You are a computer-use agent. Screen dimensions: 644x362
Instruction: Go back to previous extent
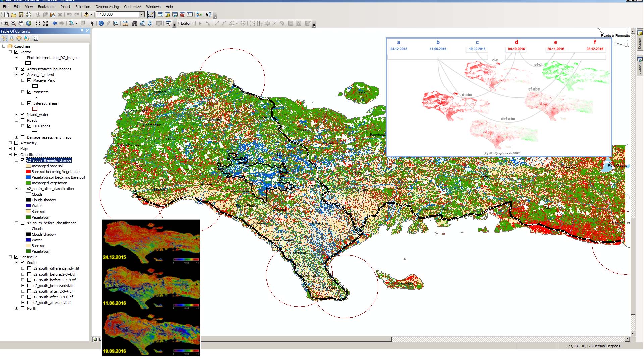coord(55,23)
